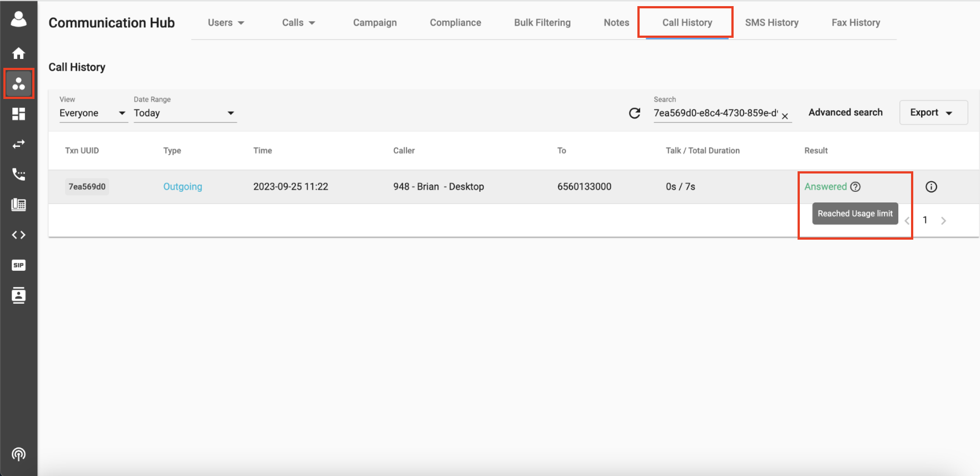980x476 pixels.
Task: Click the Communication Hub title
Action: point(111,23)
